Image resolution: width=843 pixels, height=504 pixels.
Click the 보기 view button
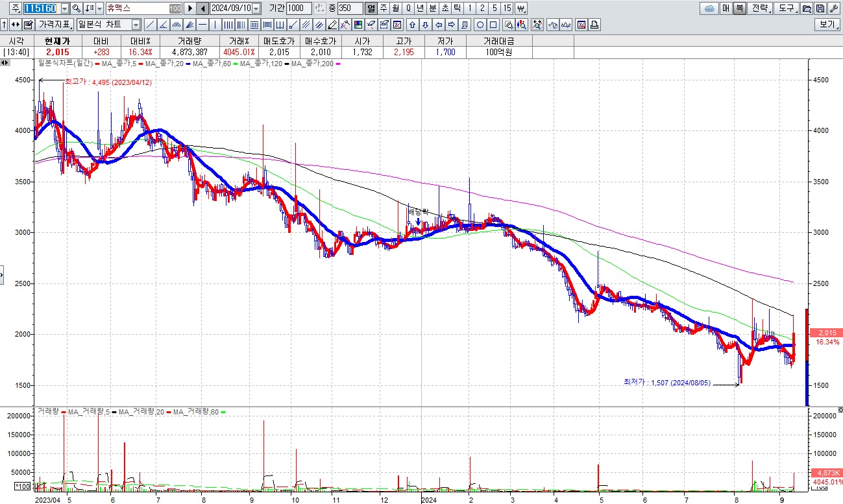tap(827, 25)
